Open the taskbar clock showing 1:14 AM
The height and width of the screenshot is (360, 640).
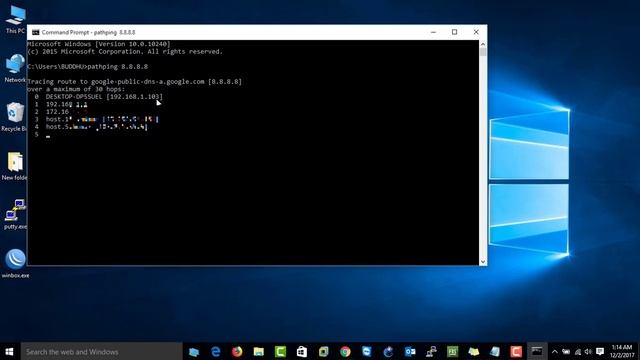(622, 351)
